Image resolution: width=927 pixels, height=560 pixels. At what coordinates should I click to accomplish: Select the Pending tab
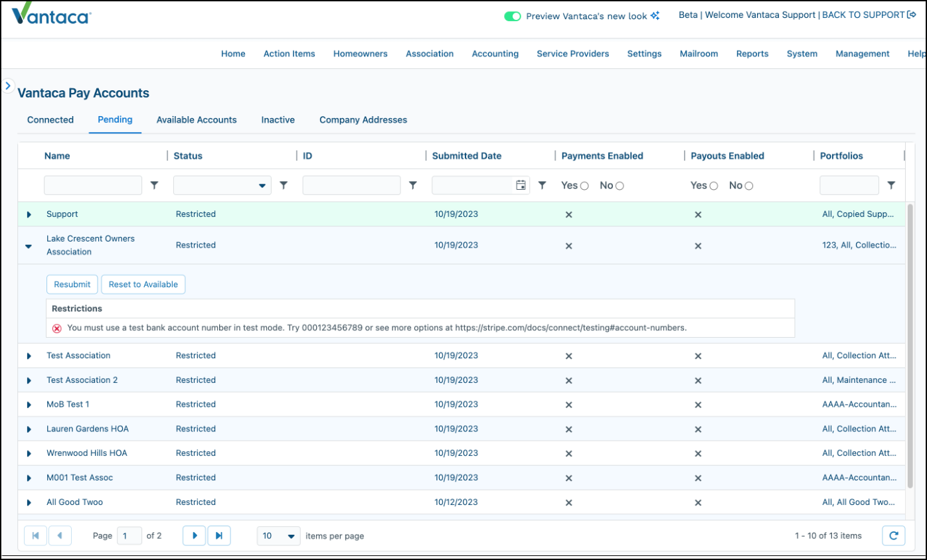pos(115,120)
